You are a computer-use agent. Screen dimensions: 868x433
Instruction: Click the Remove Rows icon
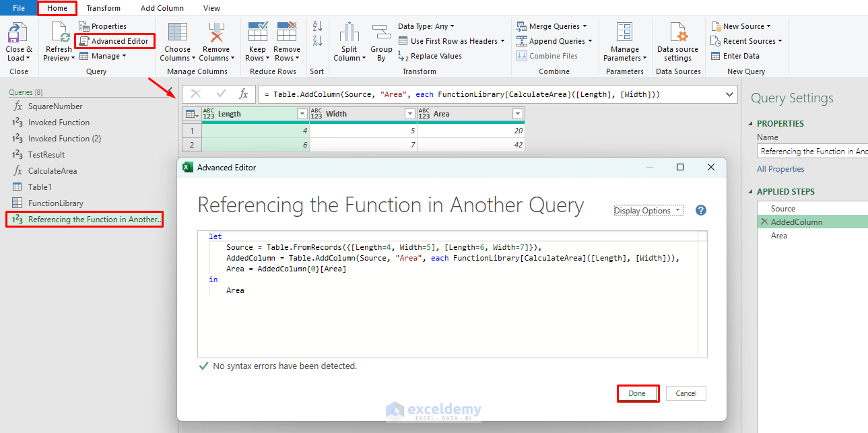287,32
